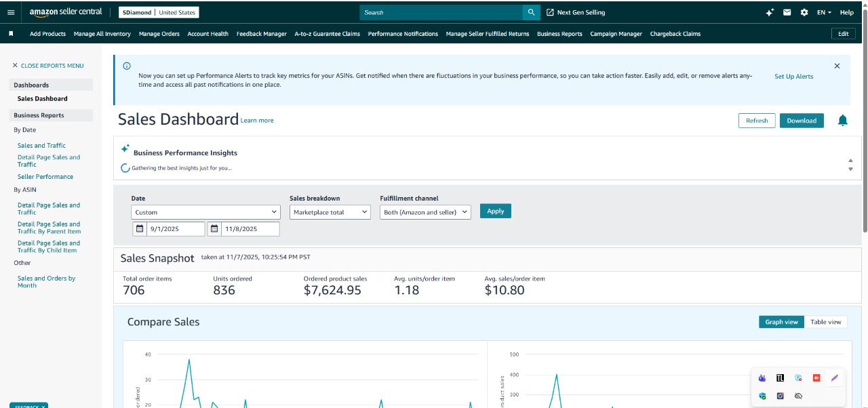Go to Manage Orders menu item
Image resolution: width=868 pixels, height=408 pixels.
coord(159,34)
